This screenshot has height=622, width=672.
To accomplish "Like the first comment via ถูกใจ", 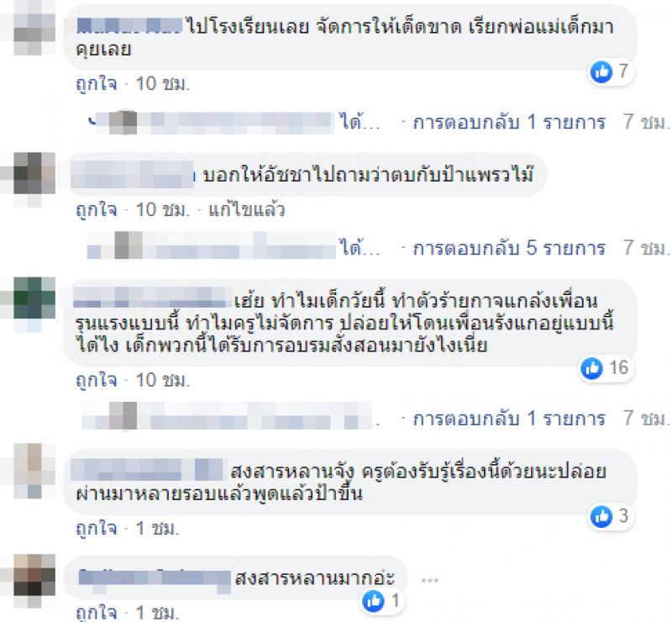I will [96, 84].
